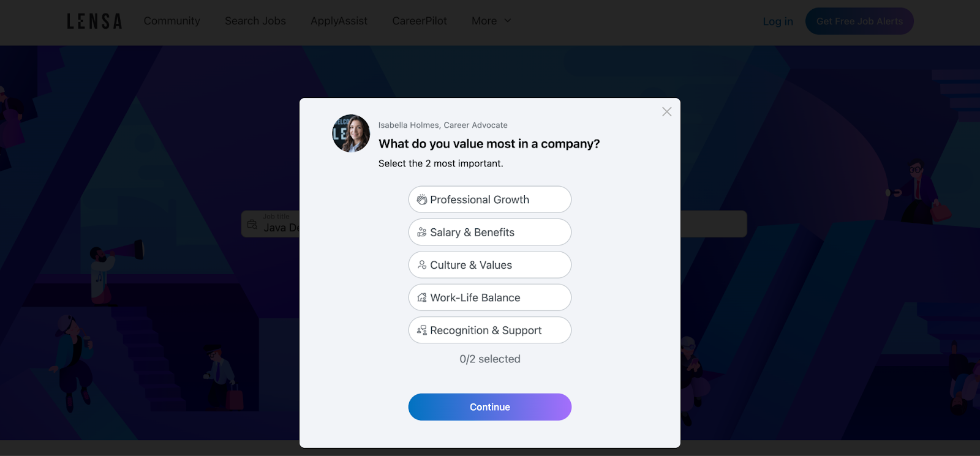
Task: Select the Professional Growth option
Action: point(489,200)
